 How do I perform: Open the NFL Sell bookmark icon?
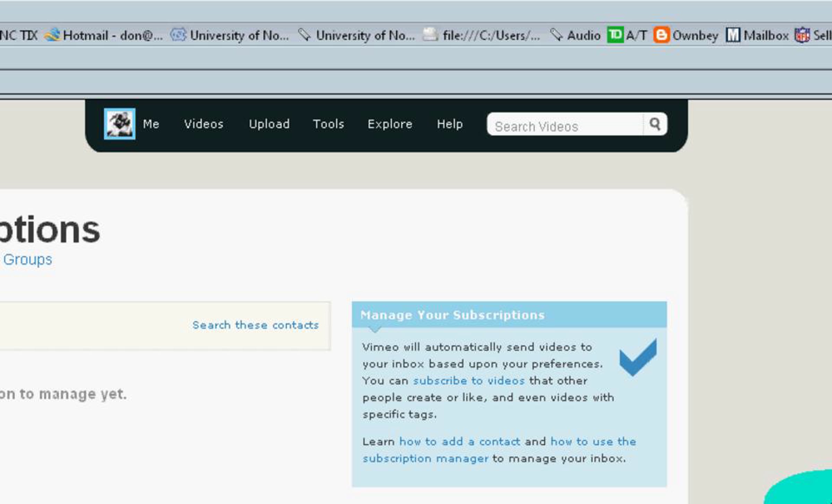pyautogui.click(x=802, y=35)
